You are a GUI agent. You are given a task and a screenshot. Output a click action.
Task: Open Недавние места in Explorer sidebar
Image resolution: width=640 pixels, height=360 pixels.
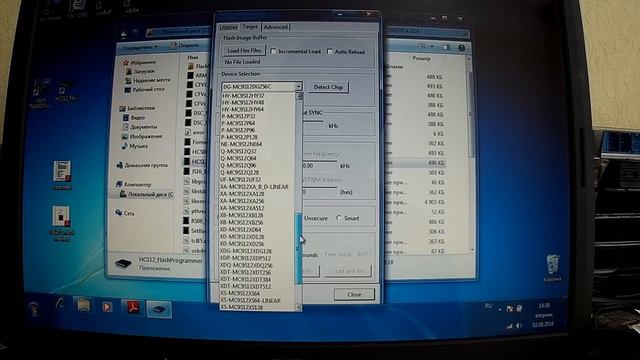pyautogui.click(x=147, y=80)
